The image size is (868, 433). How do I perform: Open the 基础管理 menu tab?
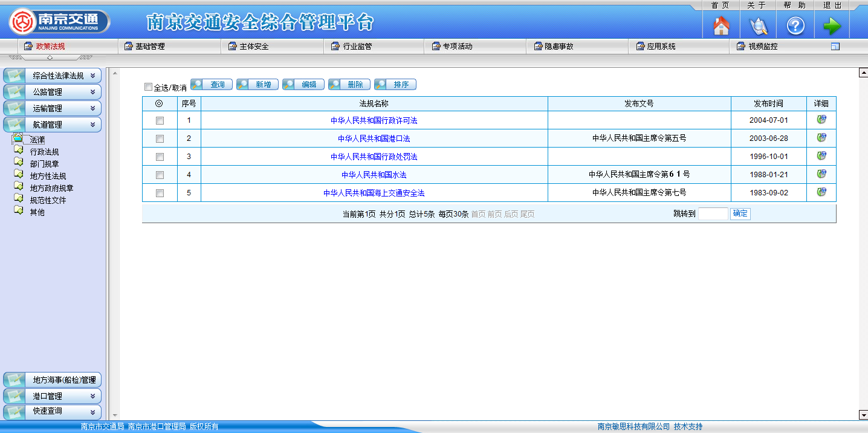point(149,47)
